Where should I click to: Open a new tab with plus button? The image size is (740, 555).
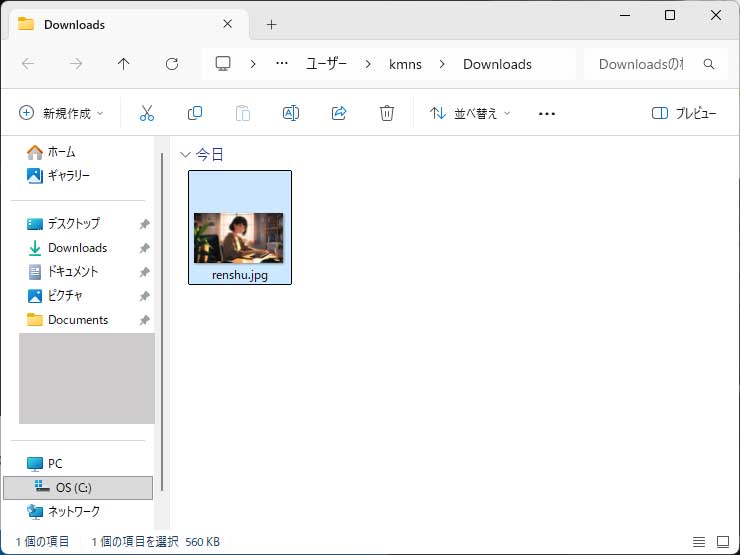[271, 24]
